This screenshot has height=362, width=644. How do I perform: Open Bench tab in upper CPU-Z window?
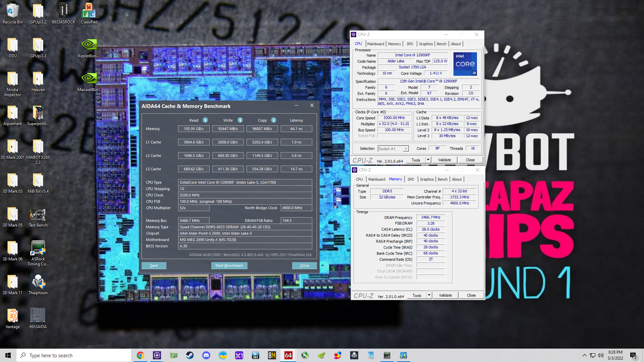441,44
